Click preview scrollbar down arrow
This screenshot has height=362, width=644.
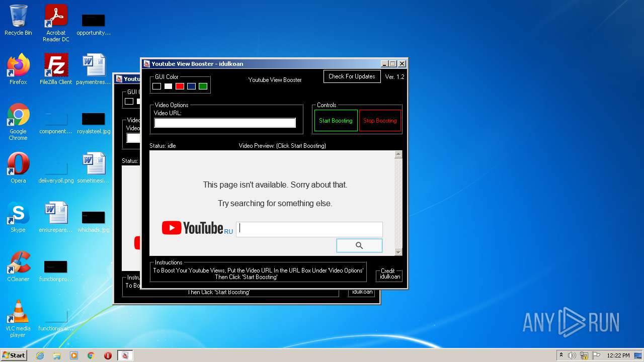[398, 252]
